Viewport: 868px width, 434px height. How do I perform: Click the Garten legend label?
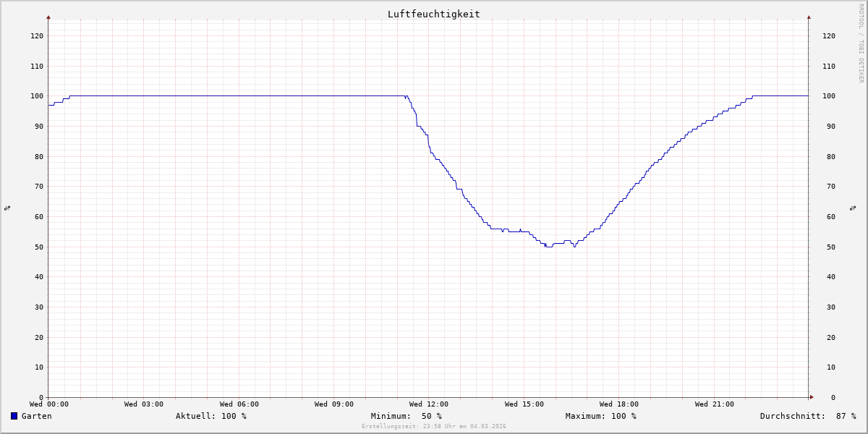coord(36,416)
